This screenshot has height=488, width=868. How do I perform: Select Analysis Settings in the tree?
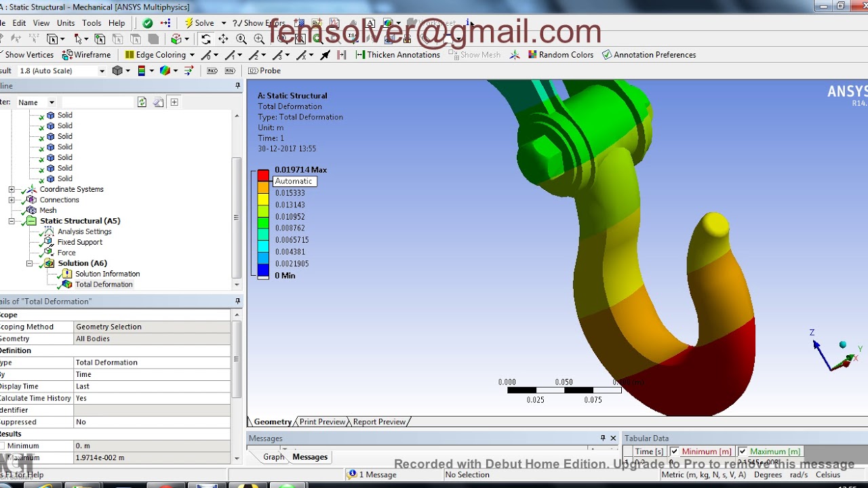click(x=84, y=232)
